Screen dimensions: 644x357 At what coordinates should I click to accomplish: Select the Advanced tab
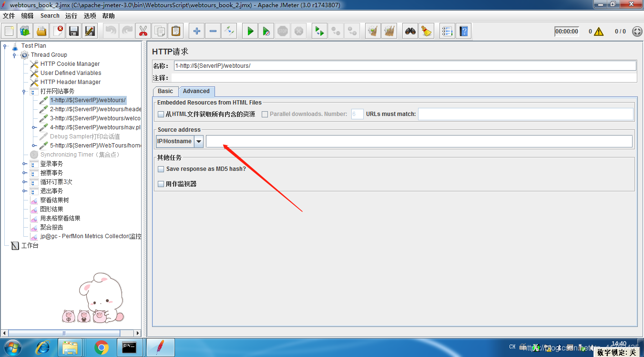[x=196, y=91]
